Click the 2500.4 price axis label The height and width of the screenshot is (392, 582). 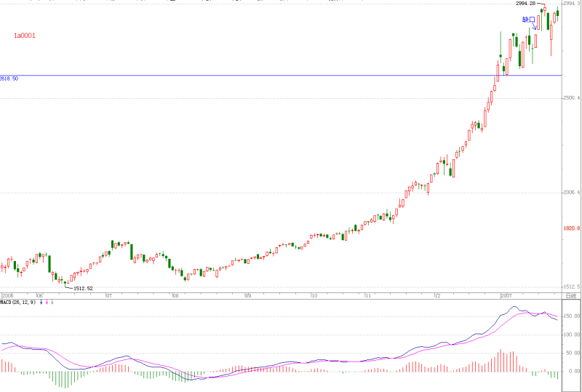point(572,98)
